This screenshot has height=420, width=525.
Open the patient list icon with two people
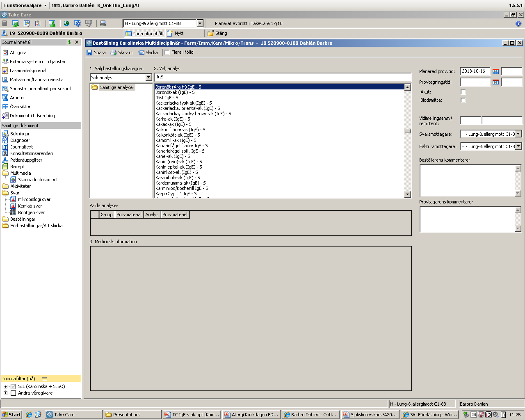(15, 23)
